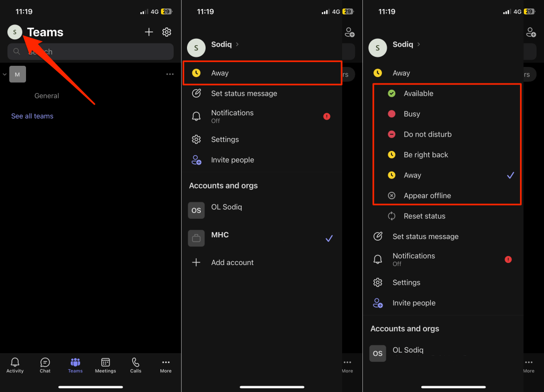Switch to the Activity tab
The image size is (544, 392).
(x=15, y=365)
